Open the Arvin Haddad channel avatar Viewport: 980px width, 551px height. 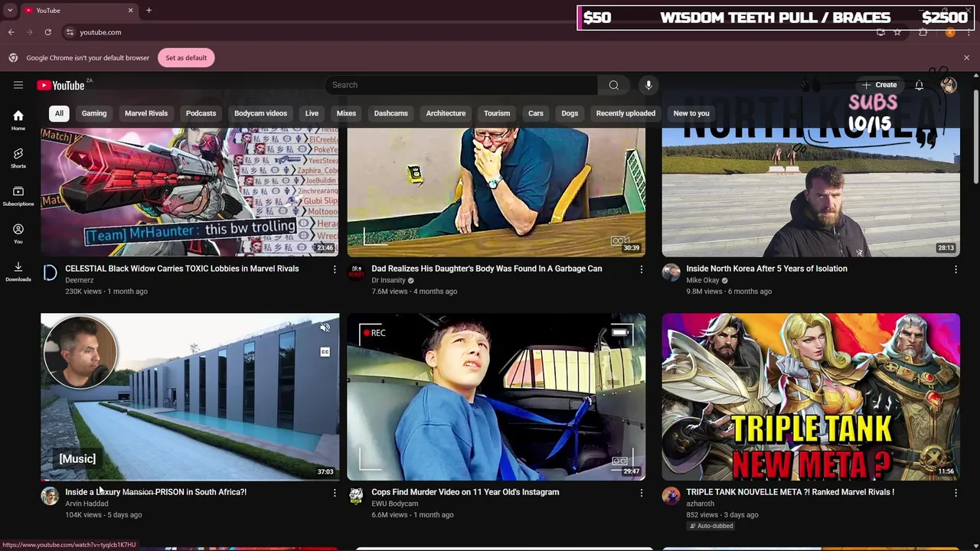[50, 497]
